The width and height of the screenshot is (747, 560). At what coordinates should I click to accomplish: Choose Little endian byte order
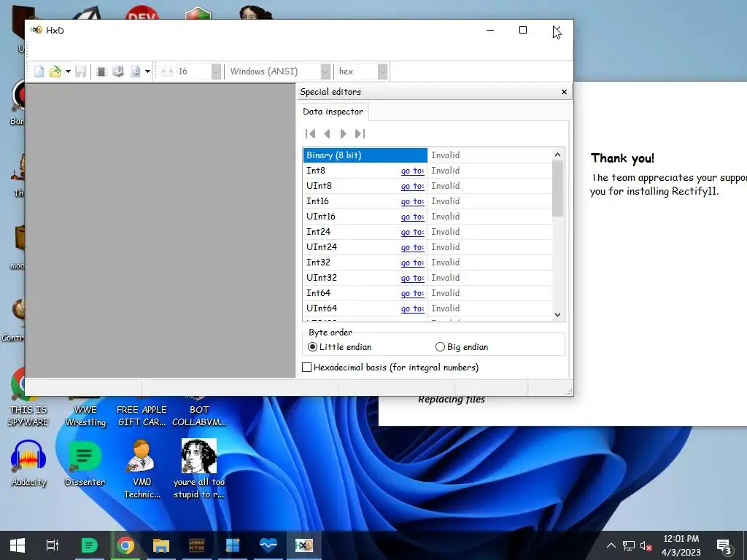point(339,347)
